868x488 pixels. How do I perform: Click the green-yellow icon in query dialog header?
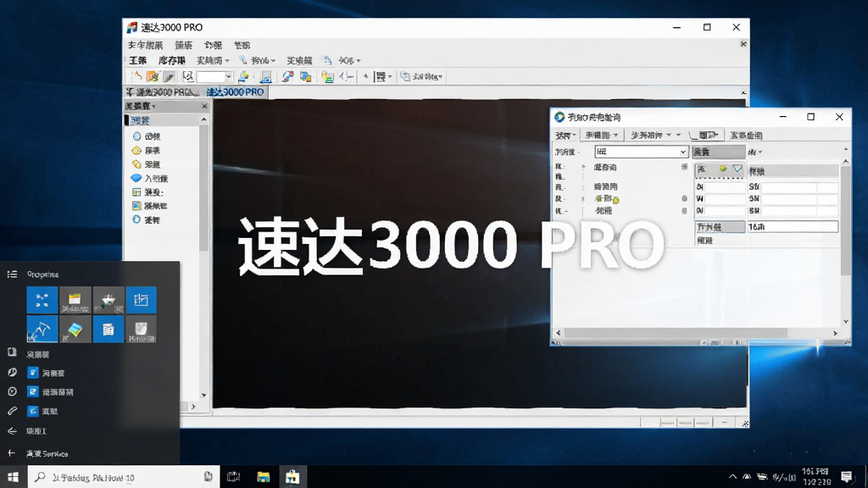[x=723, y=169]
